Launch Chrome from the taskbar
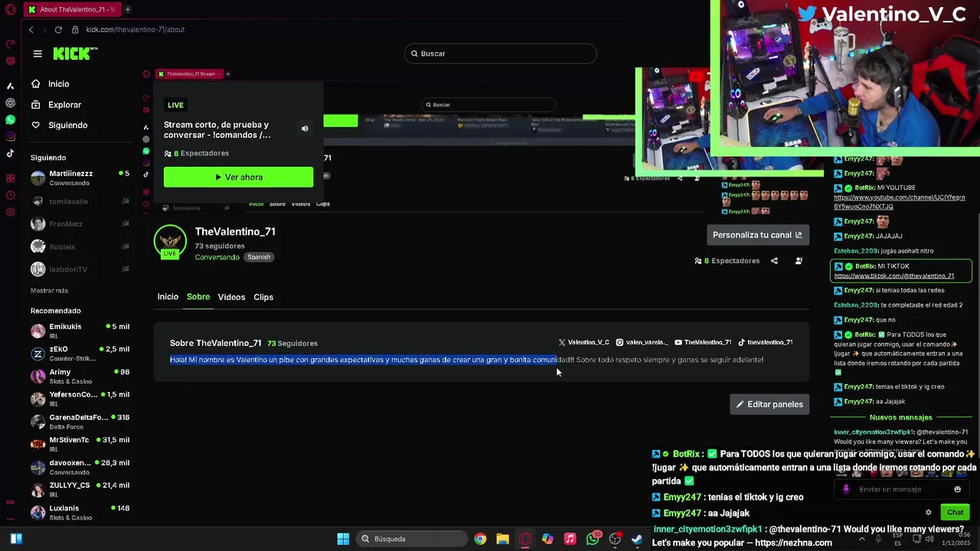Screen dimensions: 980x551 click(480, 539)
